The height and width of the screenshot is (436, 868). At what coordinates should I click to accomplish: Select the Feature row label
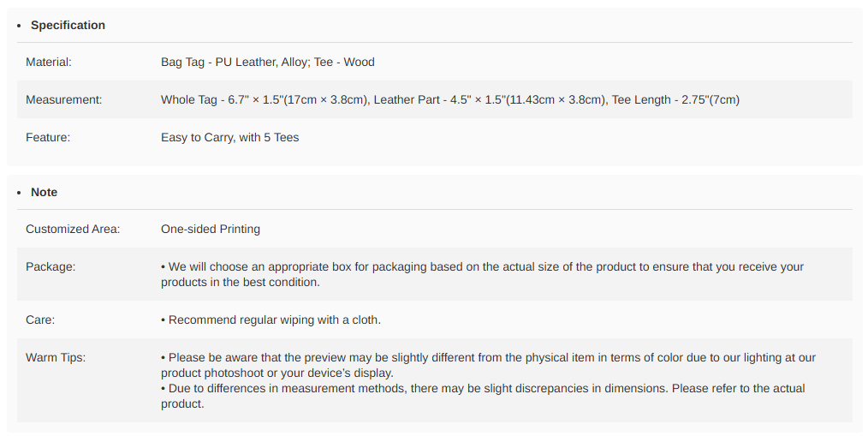48,137
